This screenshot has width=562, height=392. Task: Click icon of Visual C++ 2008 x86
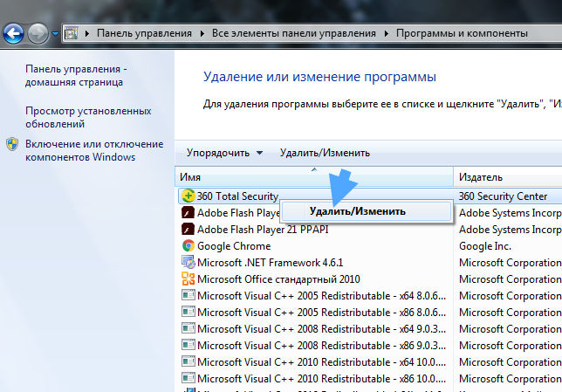[x=188, y=345]
